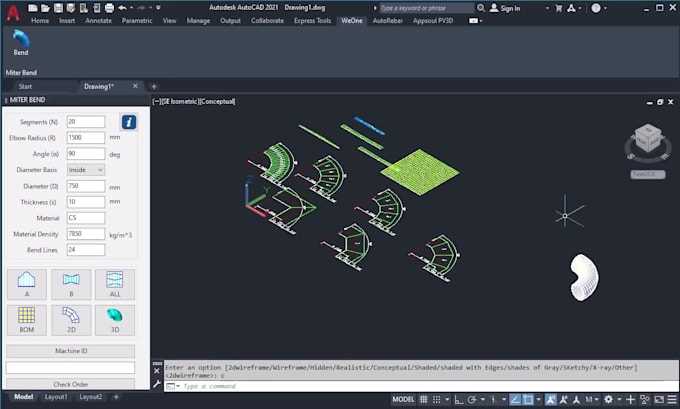Switch to the AutoRebar ribbon tab
The image size is (680, 409).
[388, 20]
